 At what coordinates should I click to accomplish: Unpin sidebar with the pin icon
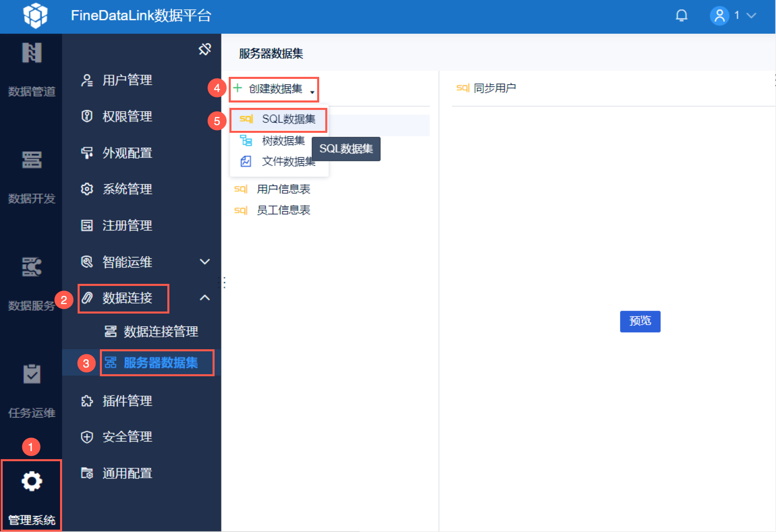click(204, 50)
